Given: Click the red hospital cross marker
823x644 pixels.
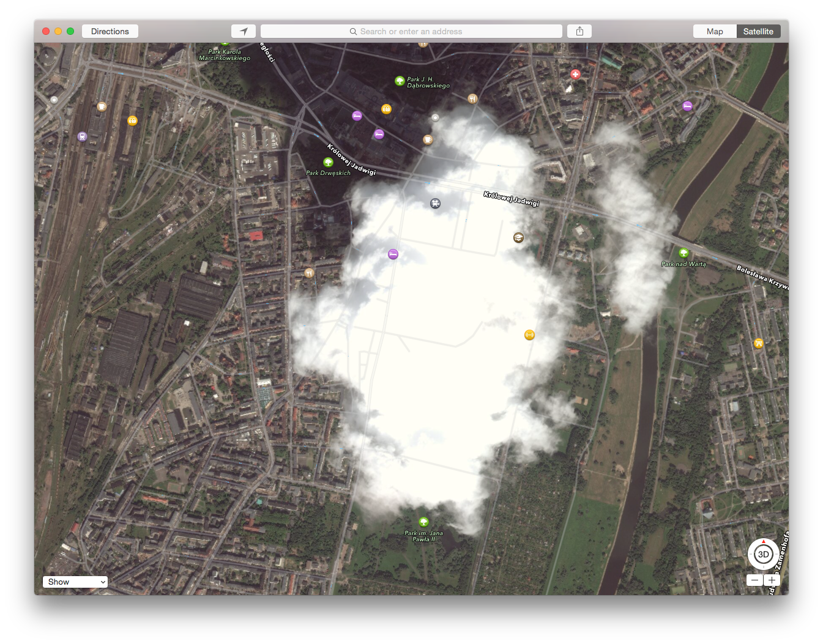Looking at the screenshot, I should pyautogui.click(x=575, y=74).
